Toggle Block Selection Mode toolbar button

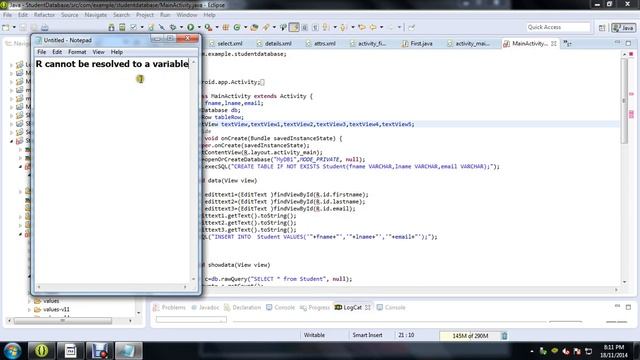pos(304,27)
